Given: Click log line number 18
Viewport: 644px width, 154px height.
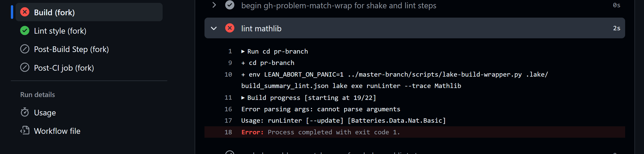Looking at the screenshot, I should coord(228,132).
